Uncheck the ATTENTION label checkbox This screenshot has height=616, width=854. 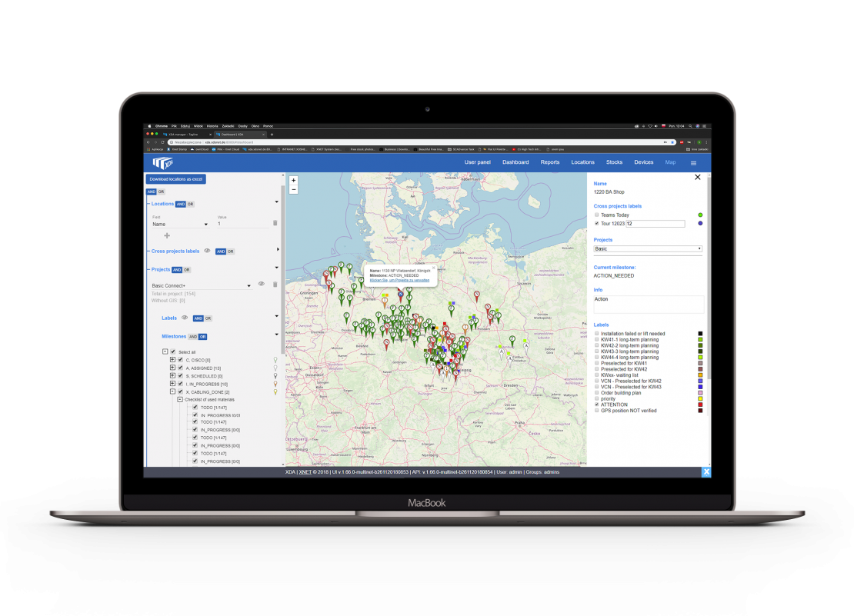click(597, 405)
